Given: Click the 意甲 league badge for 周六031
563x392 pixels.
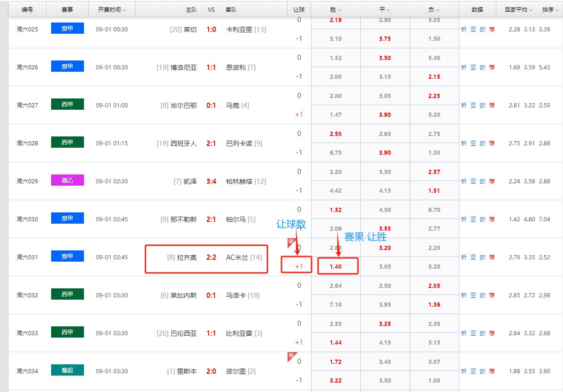Looking at the screenshot, I should 67,256.
